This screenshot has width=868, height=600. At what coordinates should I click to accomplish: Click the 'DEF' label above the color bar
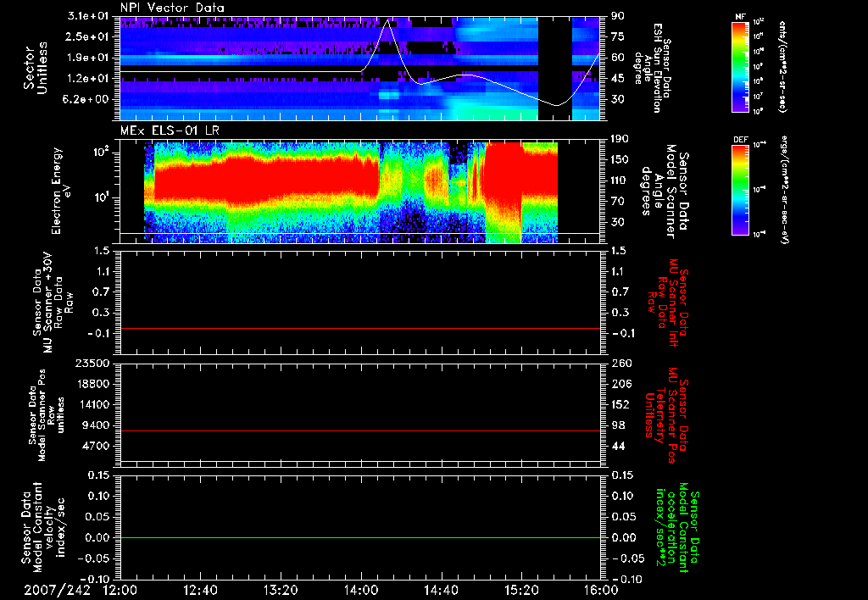(741, 140)
